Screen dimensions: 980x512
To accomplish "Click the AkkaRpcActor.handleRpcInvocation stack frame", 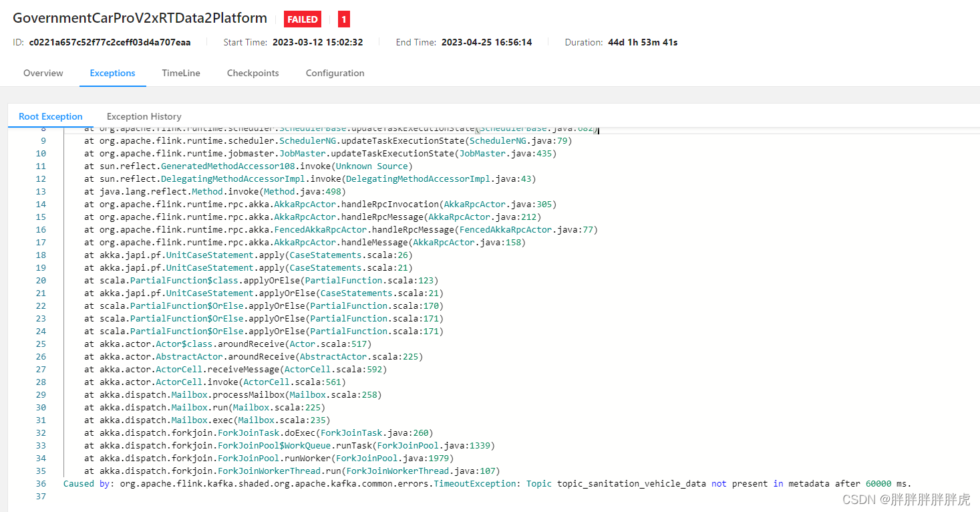I will pyautogui.click(x=320, y=205).
